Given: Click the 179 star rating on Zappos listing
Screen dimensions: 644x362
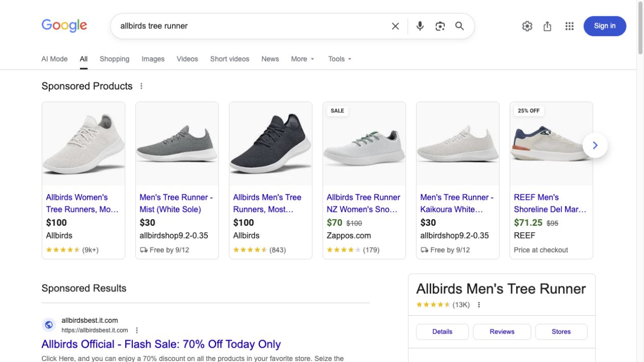Looking at the screenshot, I should point(353,250).
